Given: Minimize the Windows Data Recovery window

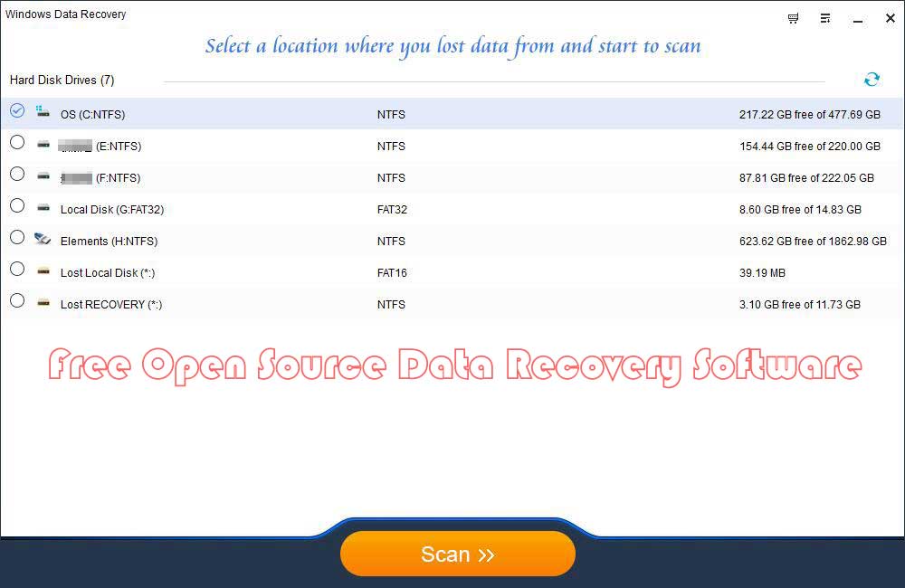Looking at the screenshot, I should 856,18.
